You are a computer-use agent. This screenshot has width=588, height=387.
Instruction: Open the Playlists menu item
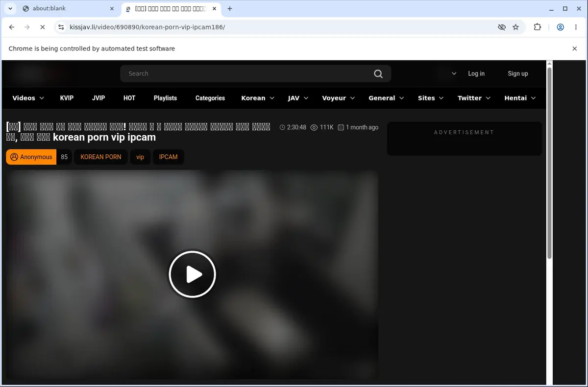(x=165, y=98)
